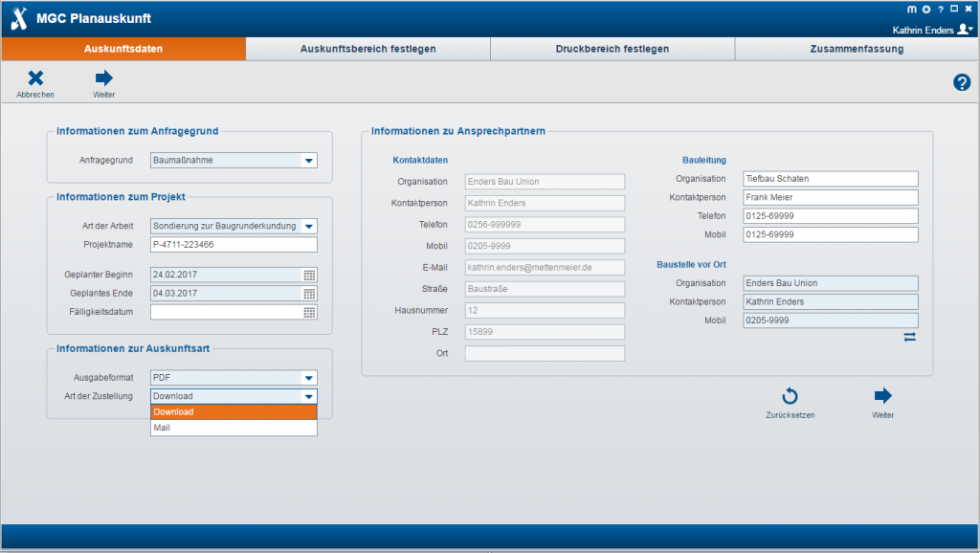Image resolution: width=980 pixels, height=553 pixels.
Task: Click the Weiter arrow in top toolbar
Action: point(104,79)
